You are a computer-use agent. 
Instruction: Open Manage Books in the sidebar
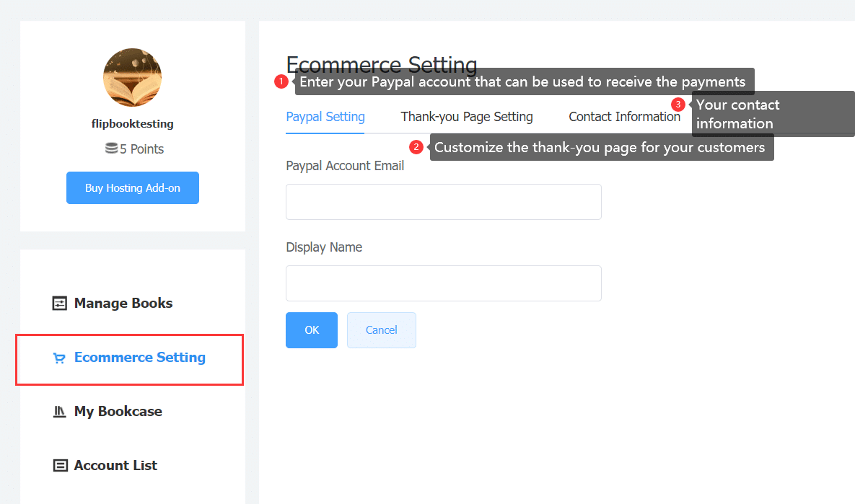click(123, 303)
